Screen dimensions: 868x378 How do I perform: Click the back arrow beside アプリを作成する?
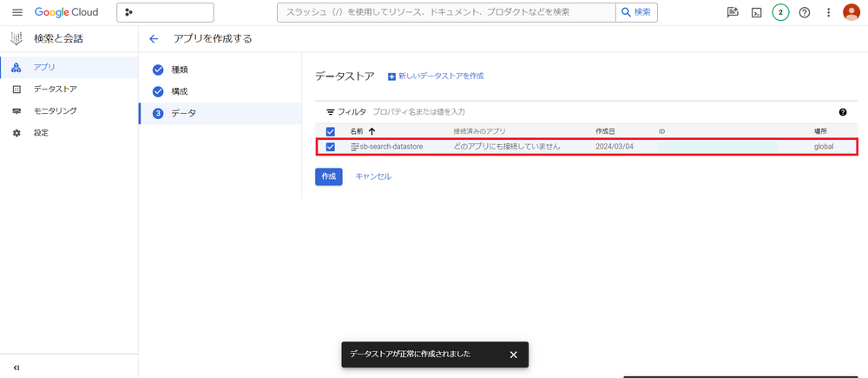point(154,38)
